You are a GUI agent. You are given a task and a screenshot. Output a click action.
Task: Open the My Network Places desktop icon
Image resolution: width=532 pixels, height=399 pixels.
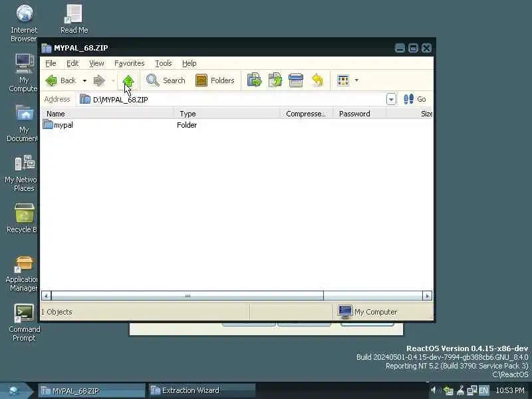click(x=24, y=173)
